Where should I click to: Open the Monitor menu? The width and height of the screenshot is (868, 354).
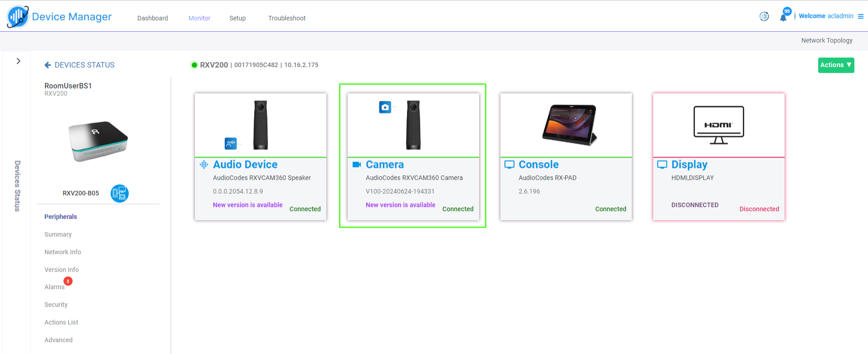199,18
